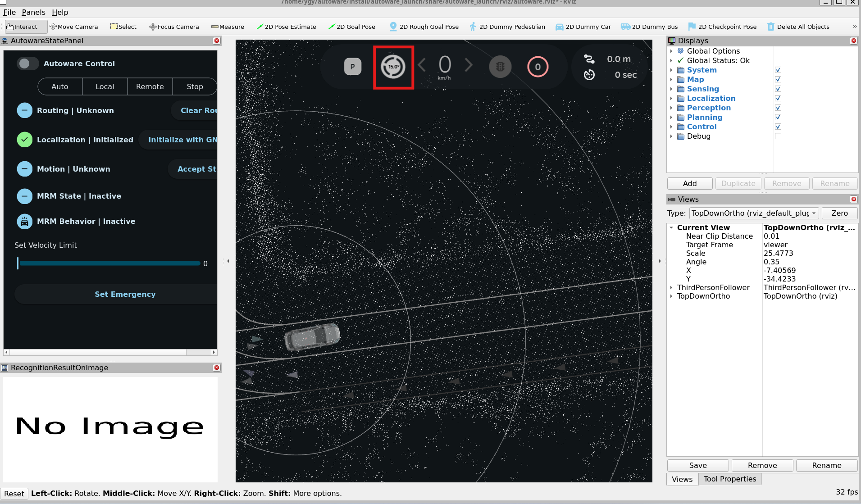Expand the Sensing display group

click(671, 89)
